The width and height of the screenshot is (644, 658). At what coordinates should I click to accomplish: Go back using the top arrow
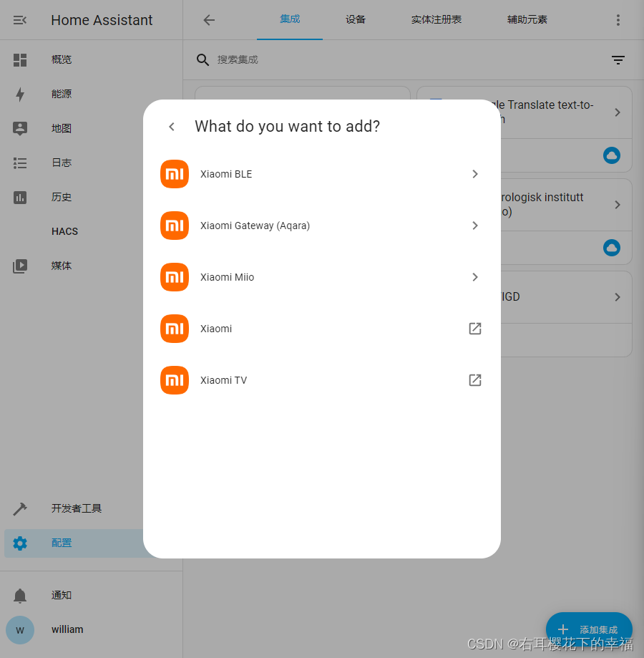pyautogui.click(x=209, y=20)
